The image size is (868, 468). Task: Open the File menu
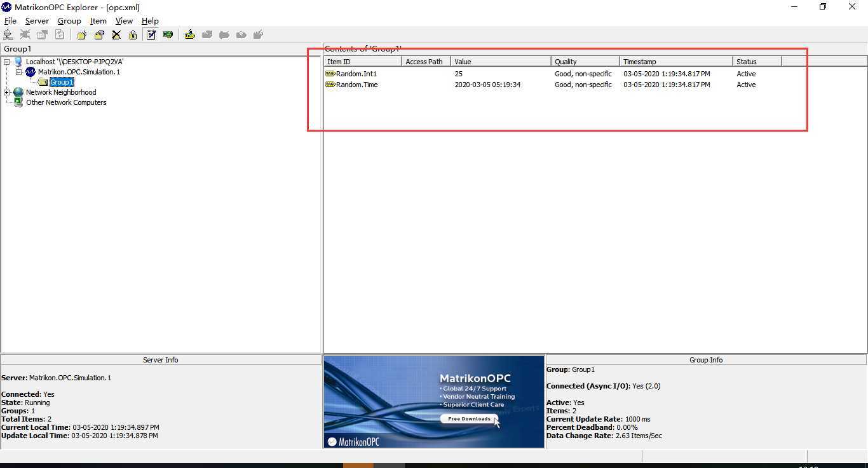pos(10,21)
